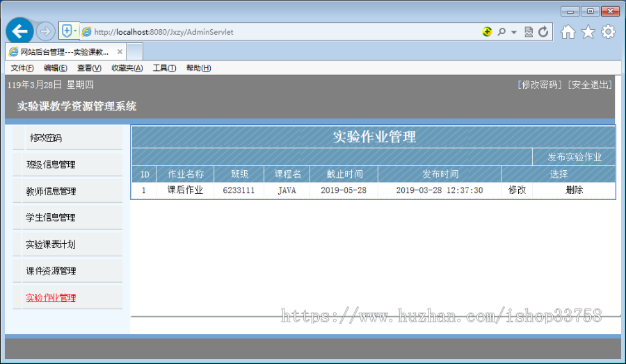Open 学生信息管理 in the sidebar
This screenshot has width=626, height=364.
tap(51, 217)
